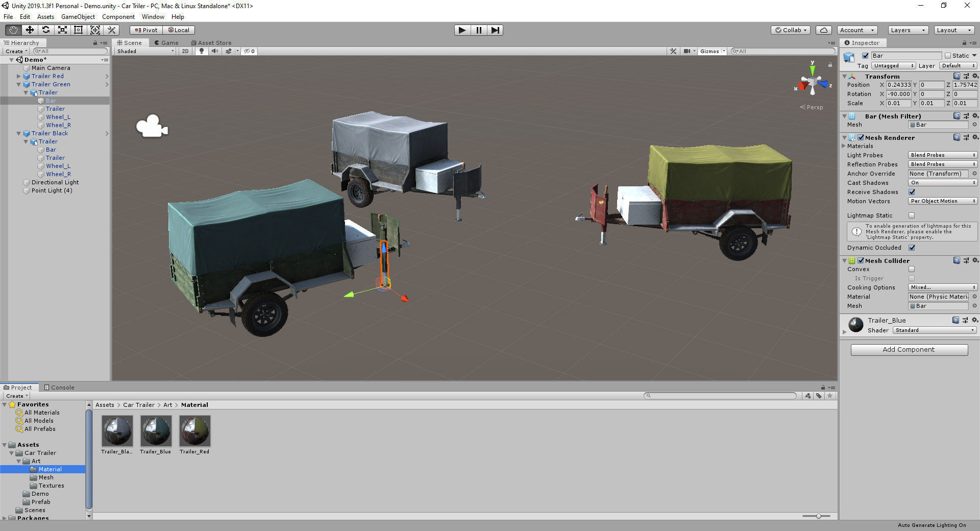
Task: Open the Layout dropdown
Action: [x=954, y=30]
